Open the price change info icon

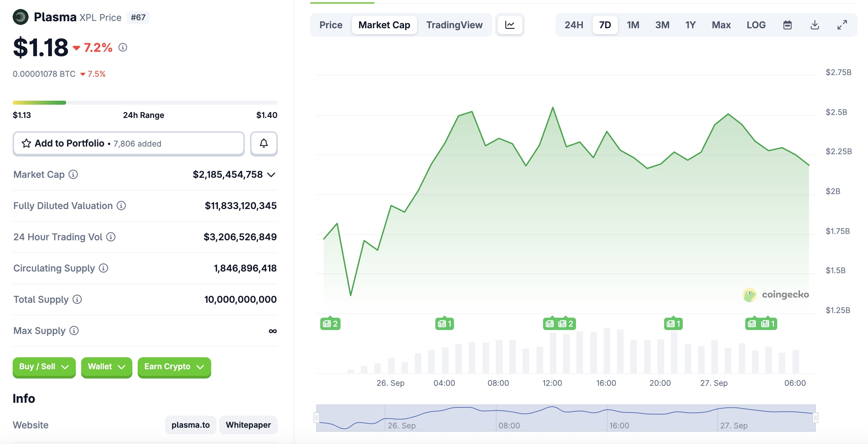(x=123, y=48)
